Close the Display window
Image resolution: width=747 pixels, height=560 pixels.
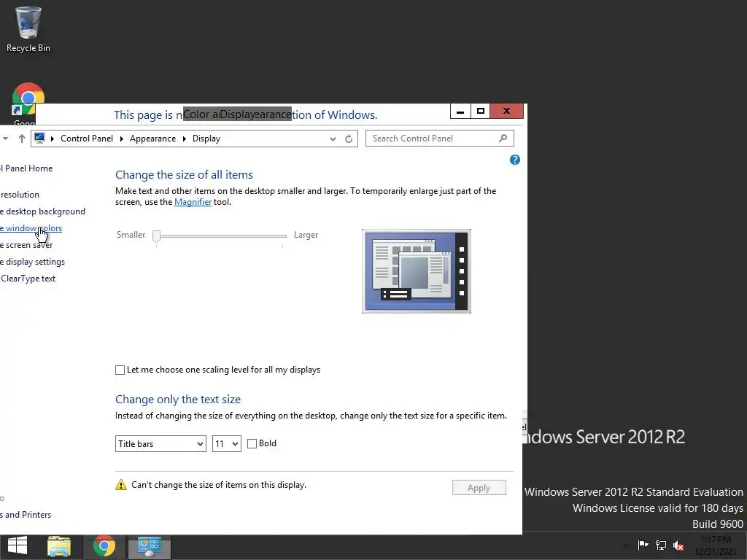[506, 112]
